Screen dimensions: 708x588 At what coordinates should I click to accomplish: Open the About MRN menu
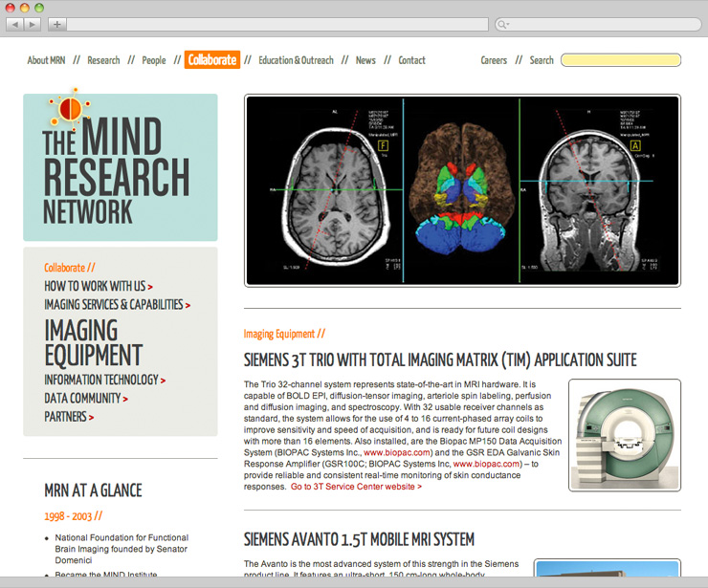(x=46, y=60)
